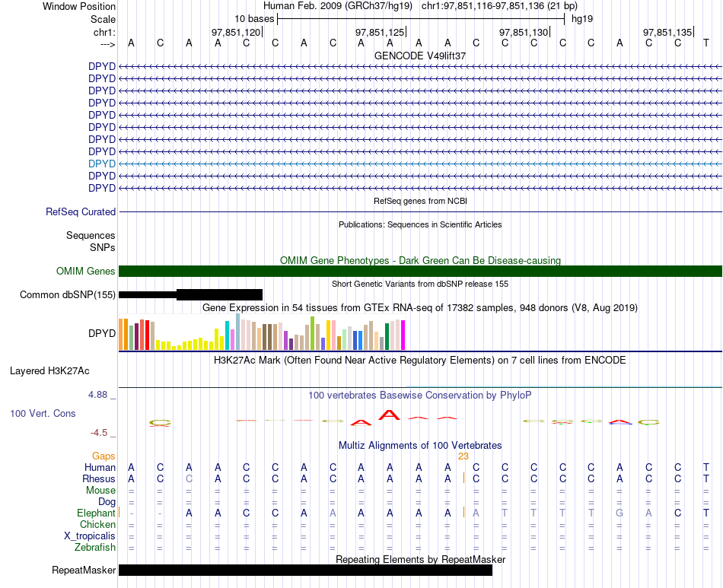Open 'Repeating Elements by RepeatMasker' title
The image size is (723, 588).
click(420, 559)
